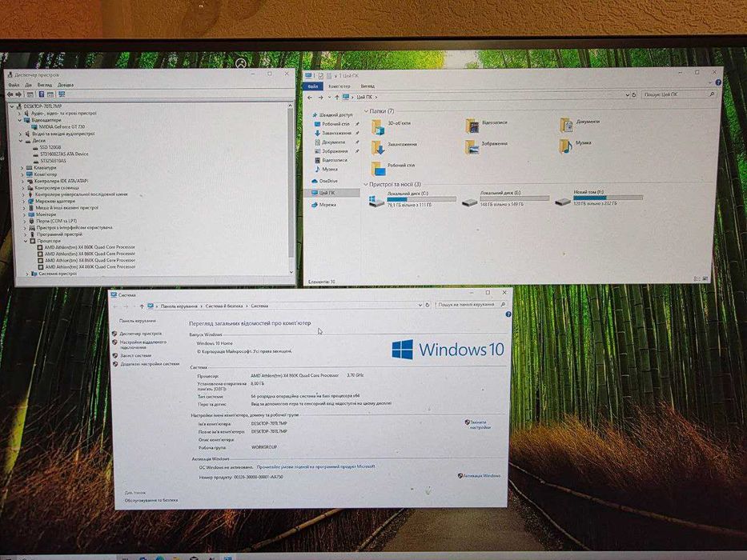Image resolution: width=747 pixels, height=560 pixels.
Task: Open Відеозаписи folder in Explorer content pane
Action: pos(487,126)
